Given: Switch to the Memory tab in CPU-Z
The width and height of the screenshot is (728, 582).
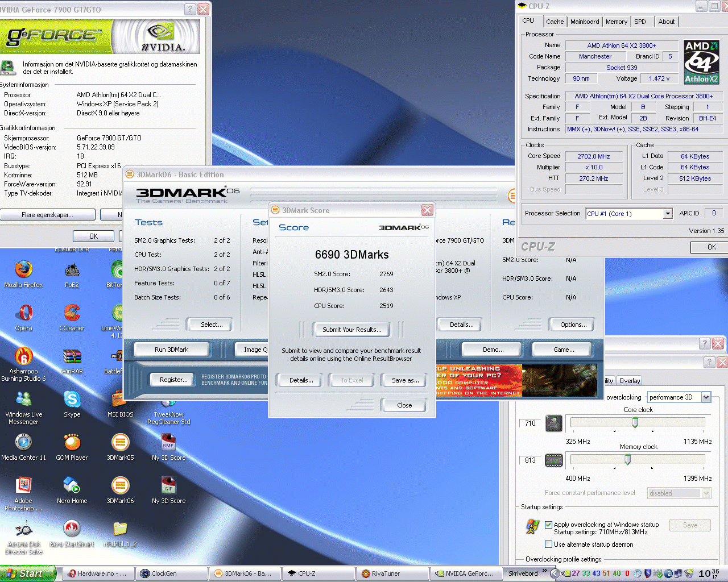Looking at the screenshot, I should [x=617, y=22].
